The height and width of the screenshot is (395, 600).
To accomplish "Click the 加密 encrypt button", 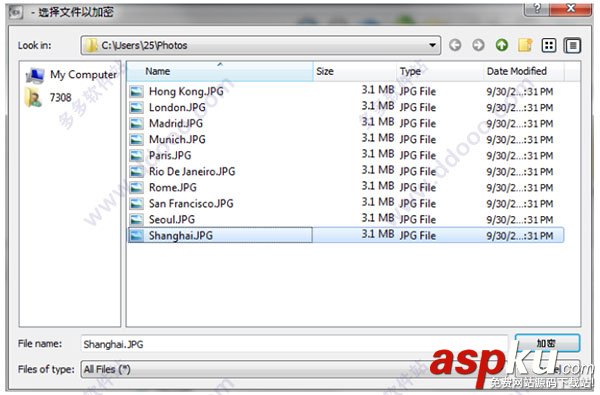I will tap(547, 343).
